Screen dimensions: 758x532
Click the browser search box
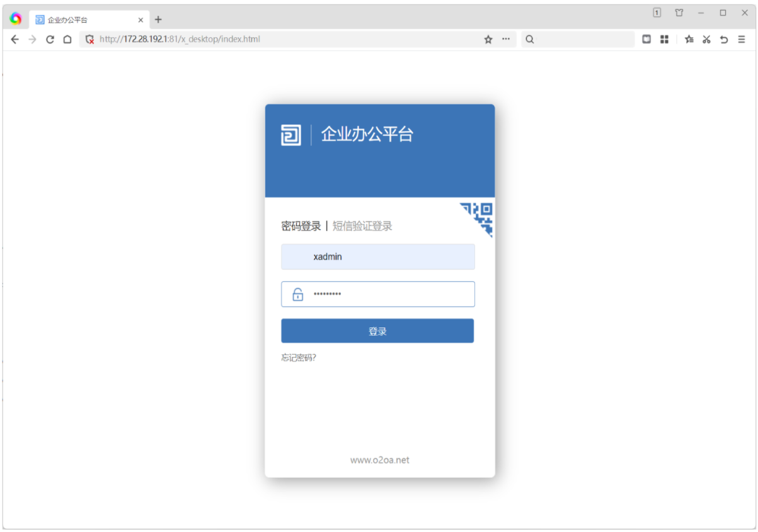[x=578, y=39]
